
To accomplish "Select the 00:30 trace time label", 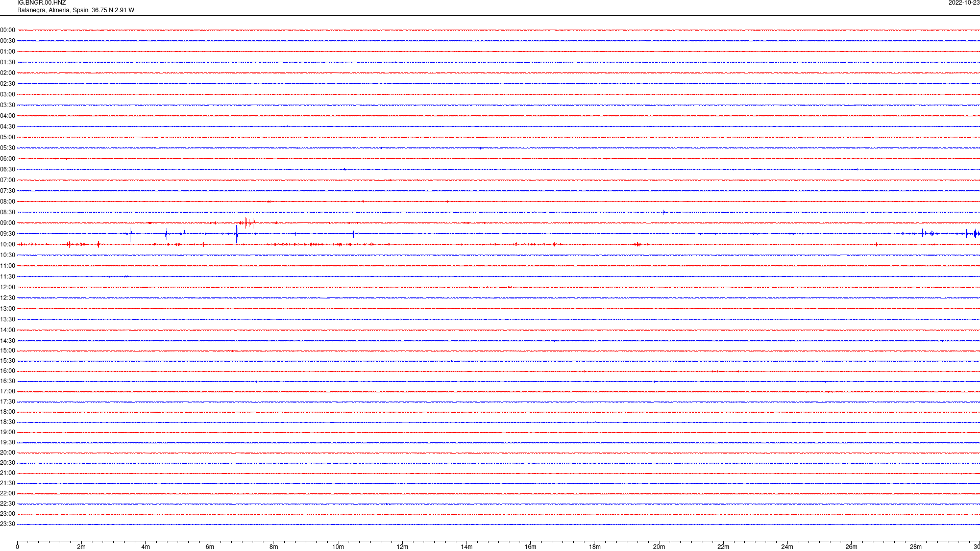I will pyautogui.click(x=8, y=41).
